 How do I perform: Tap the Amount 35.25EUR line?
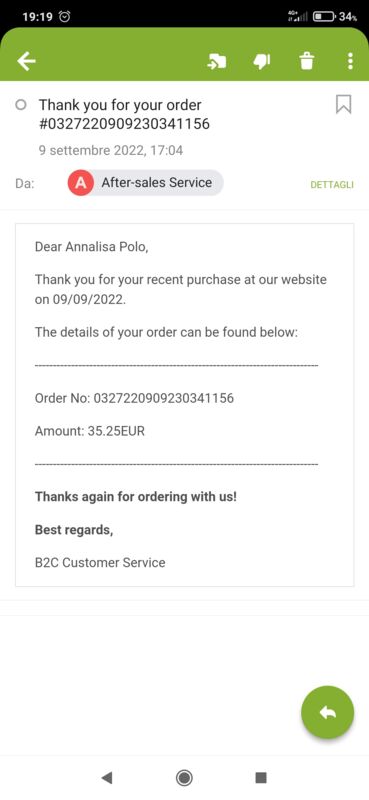[90, 431]
